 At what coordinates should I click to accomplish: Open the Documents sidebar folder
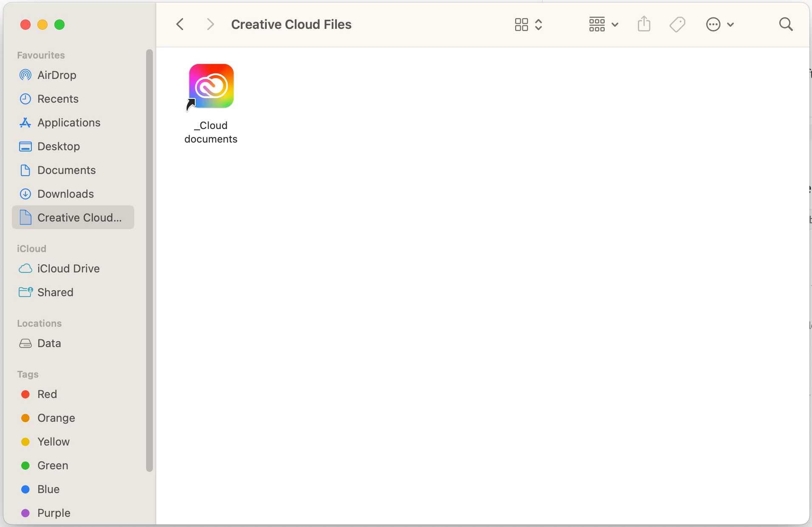(x=73, y=170)
